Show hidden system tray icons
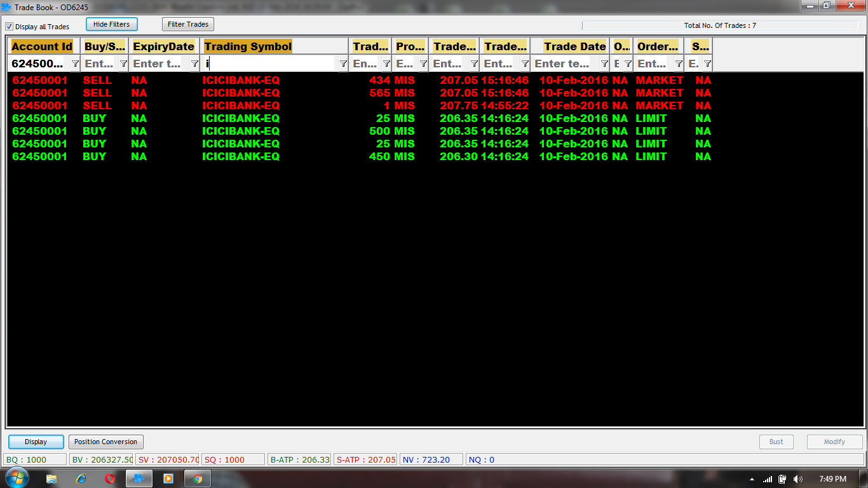 coord(752,479)
